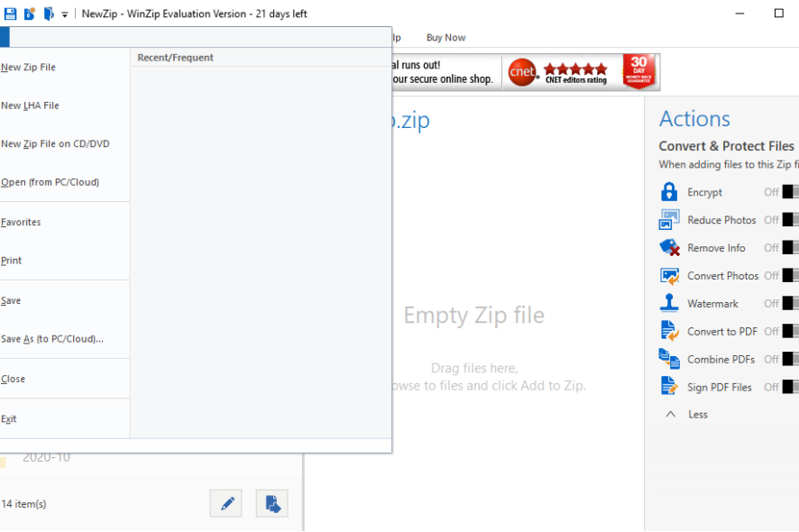This screenshot has width=799, height=532.
Task: Click the 14 item(s) status text
Action: (x=23, y=504)
